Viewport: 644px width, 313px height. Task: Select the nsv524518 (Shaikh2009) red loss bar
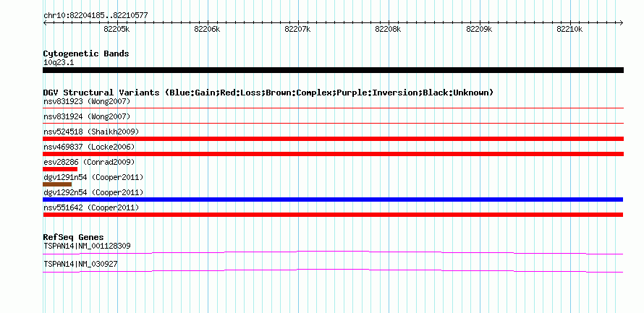click(x=333, y=139)
